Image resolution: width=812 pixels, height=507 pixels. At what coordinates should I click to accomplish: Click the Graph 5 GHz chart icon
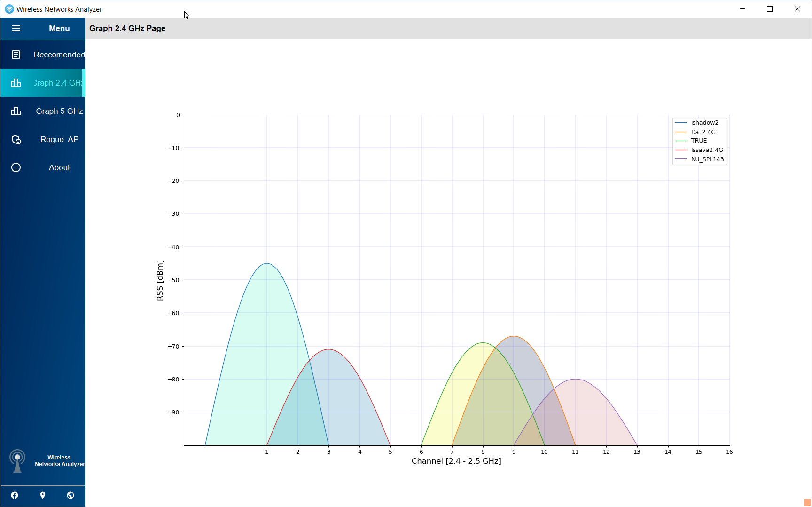16,111
